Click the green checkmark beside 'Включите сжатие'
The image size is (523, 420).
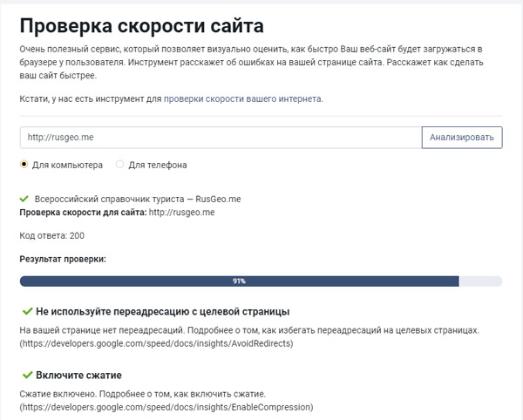coord(26,375)
